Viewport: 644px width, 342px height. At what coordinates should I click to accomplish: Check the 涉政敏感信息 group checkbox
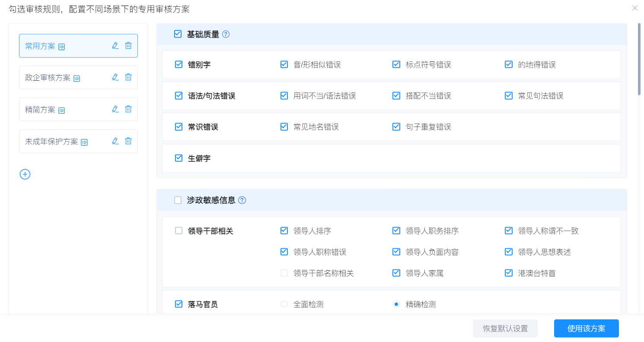[x=178, y=200]
